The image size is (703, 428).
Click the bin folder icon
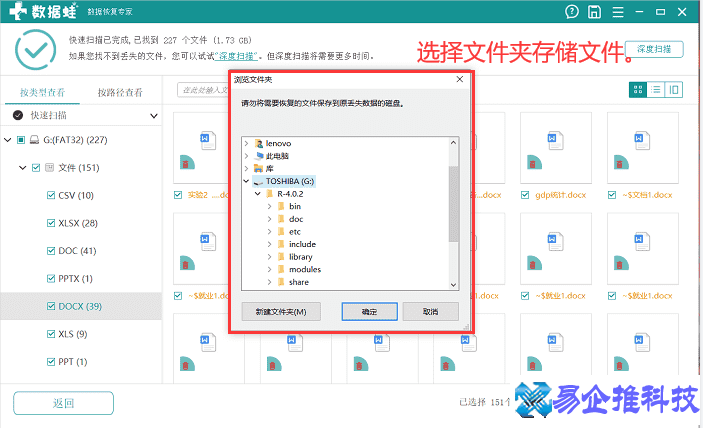[x=281, y=207]
